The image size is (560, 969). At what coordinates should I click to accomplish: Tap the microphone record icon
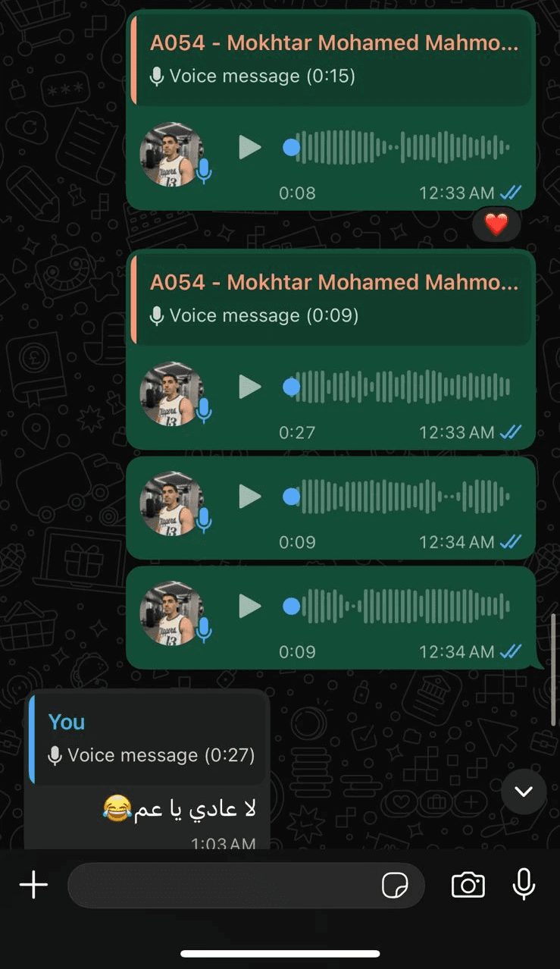(524, 884)
